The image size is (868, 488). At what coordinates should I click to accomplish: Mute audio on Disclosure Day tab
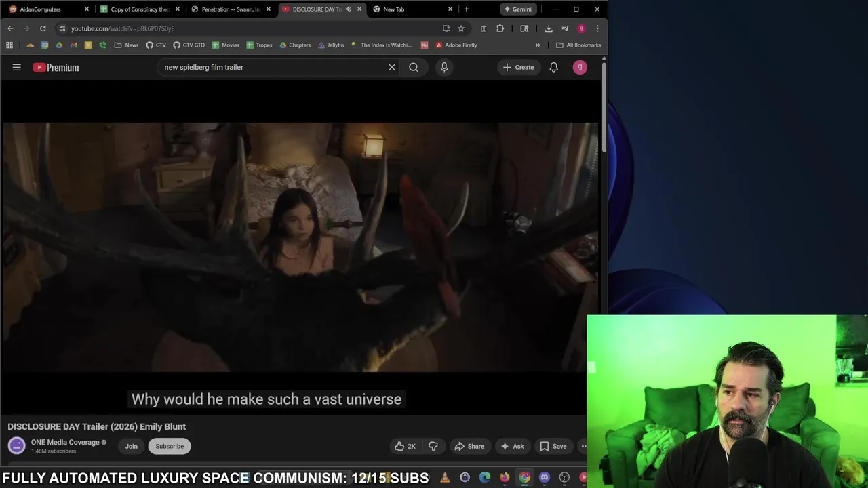pyautogui.click(x=349, y=9)
